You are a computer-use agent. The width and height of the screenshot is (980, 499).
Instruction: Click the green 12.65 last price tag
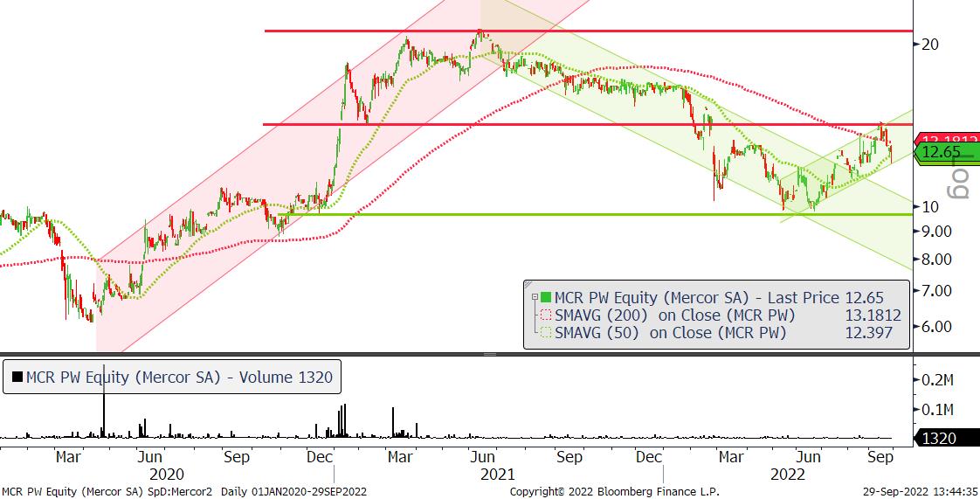pyautogui.click(x=945, y=152)
